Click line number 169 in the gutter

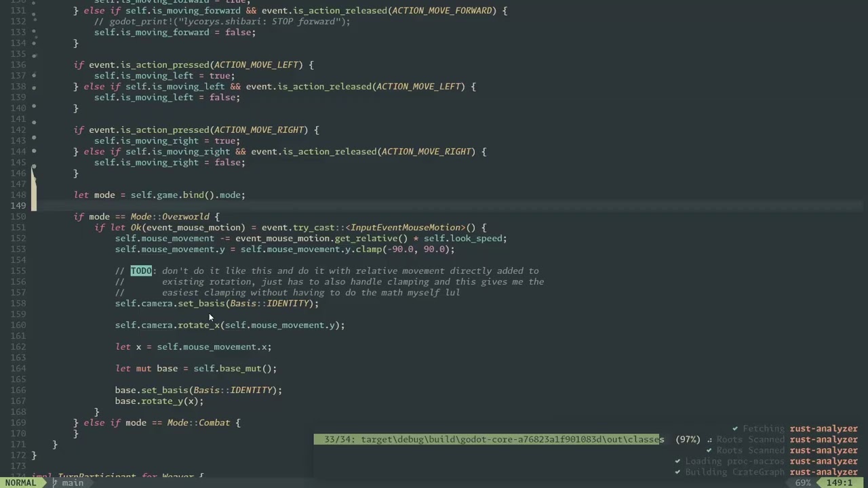coord(19,422)
